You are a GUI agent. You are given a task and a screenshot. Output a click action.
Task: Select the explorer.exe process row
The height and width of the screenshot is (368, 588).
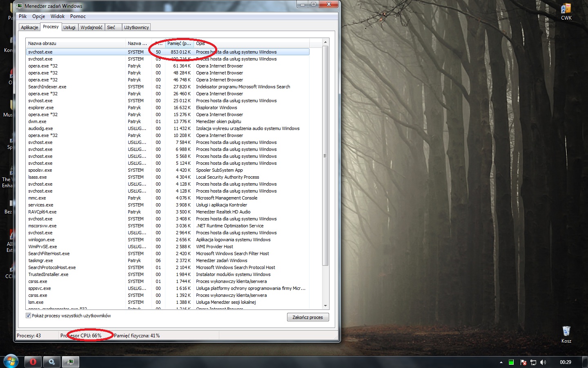point(167,108)
